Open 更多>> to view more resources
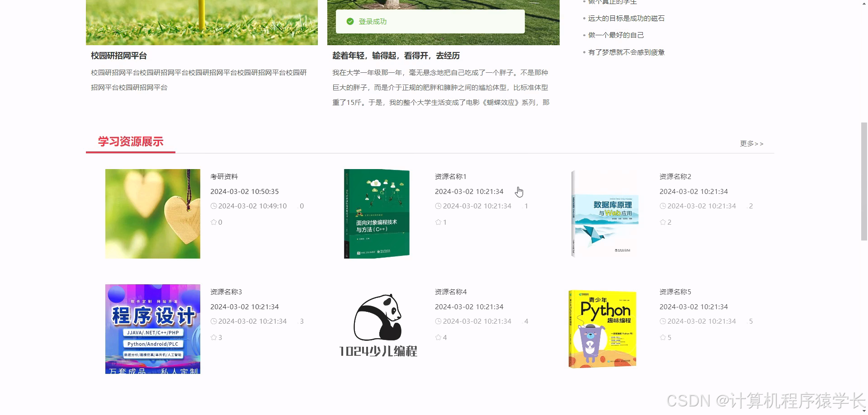The height and width of the screenshot is (415, 868). [751, 143]
